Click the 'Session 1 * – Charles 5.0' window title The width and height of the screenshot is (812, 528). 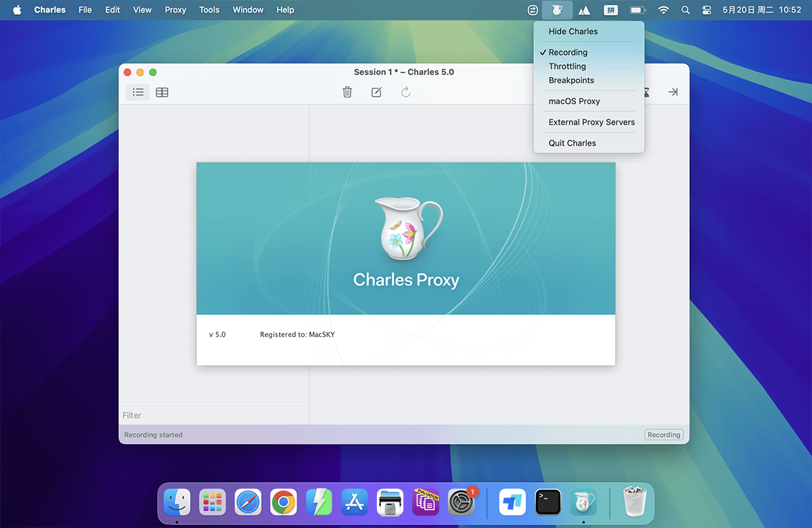[x=404, y=72]
